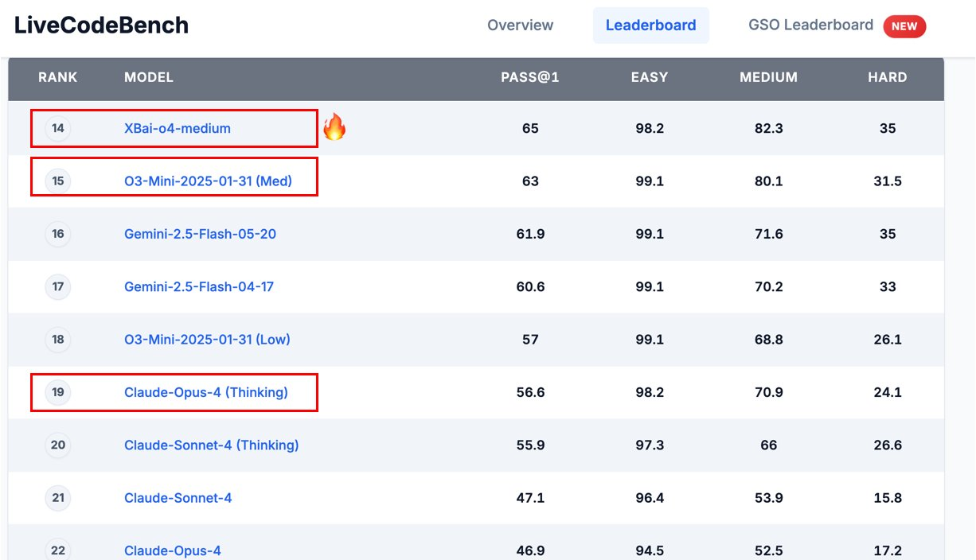Screen dimensions: 976x560
Task: Click Hard score 17.2 in row 22
Action: [888, 550]
